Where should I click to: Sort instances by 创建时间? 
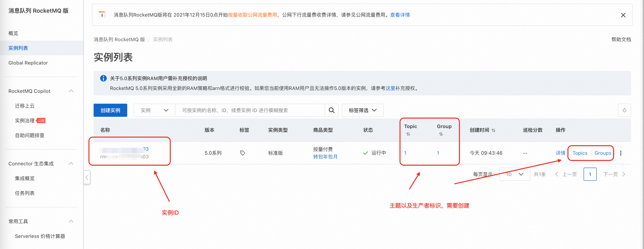click(493, 130)
